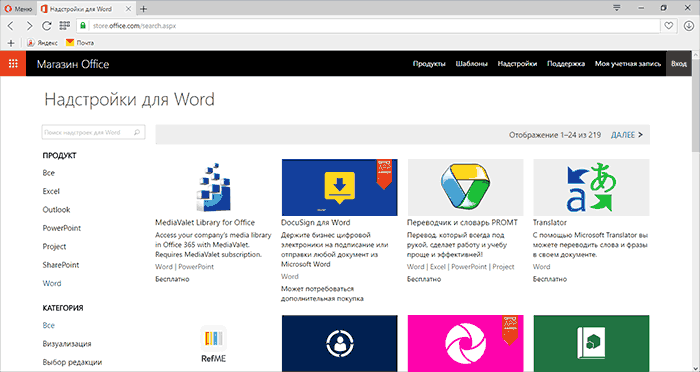Open the Яндекс bookmark
Image resolution: width=700 pixels, height=372 pixels.
pos(42,43)
